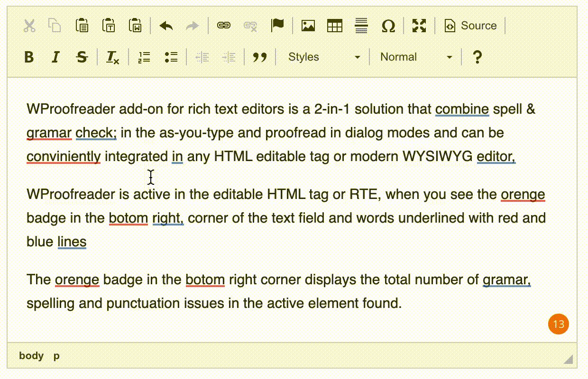Click the Anchor flag icon
Viewport: 588px width, 379px height.
point(277,26)
